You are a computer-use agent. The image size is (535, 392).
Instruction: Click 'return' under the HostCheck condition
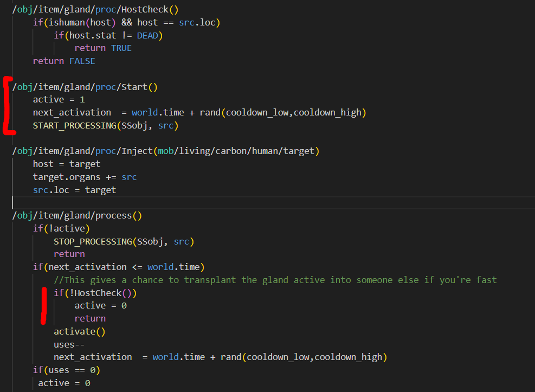[x=90, y=319]
